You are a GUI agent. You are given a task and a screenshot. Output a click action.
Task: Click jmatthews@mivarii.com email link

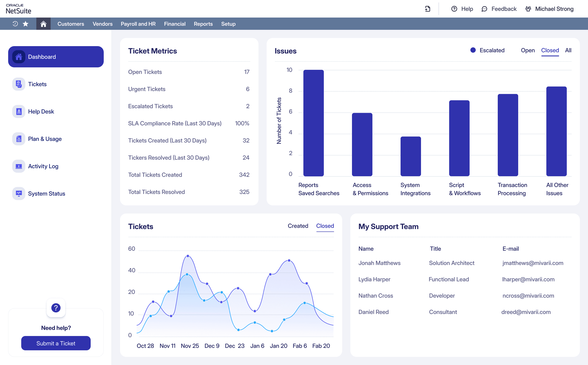click(x=533, y=263)
